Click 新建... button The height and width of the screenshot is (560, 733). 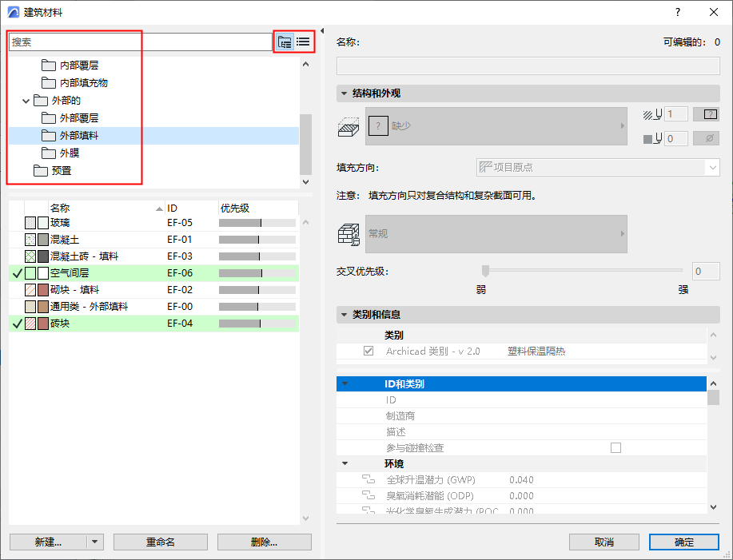(48, 542)
